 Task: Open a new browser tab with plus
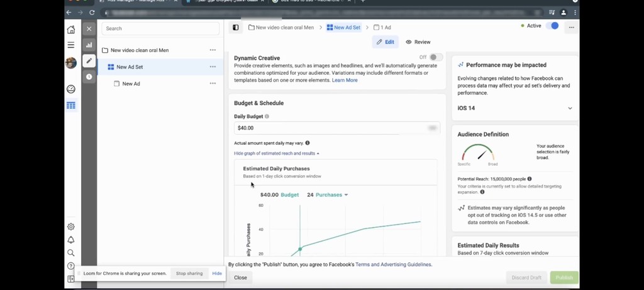click(363, 2)
